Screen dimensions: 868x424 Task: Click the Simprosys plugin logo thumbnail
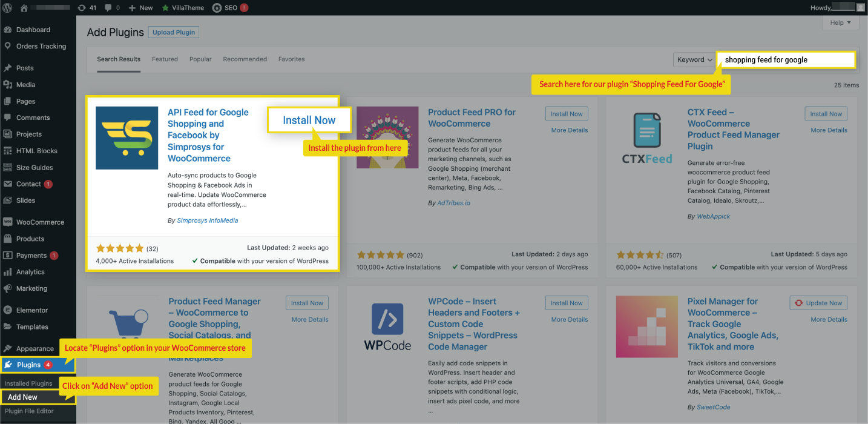pyautogui.click(x=127, y=138)
